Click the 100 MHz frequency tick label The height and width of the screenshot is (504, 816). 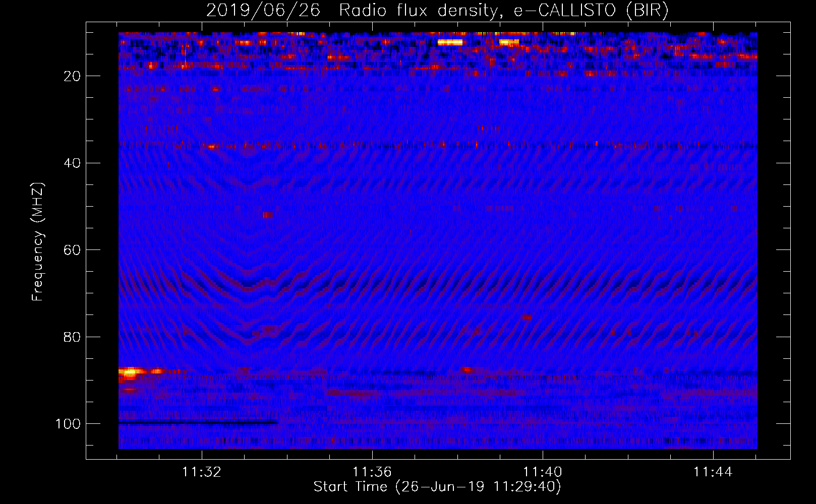[68, 424]
